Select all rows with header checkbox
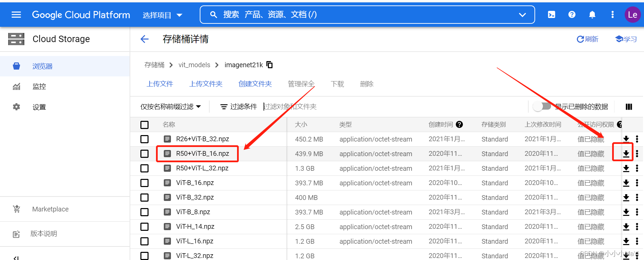The width and height of the screenshot is (644, 260). point(144,125)
